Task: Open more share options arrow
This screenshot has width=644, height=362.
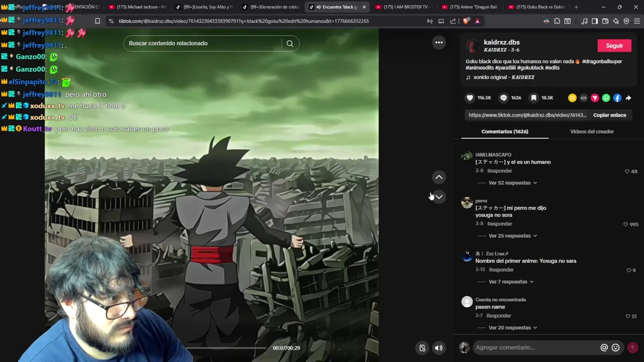Action: click(628, 98)
